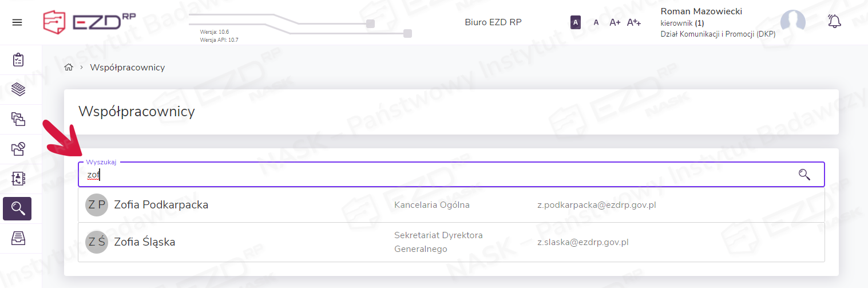The image size is (868, 288).
Task: Open the blocked folder sidebar icon
Action: coord(19,149)
